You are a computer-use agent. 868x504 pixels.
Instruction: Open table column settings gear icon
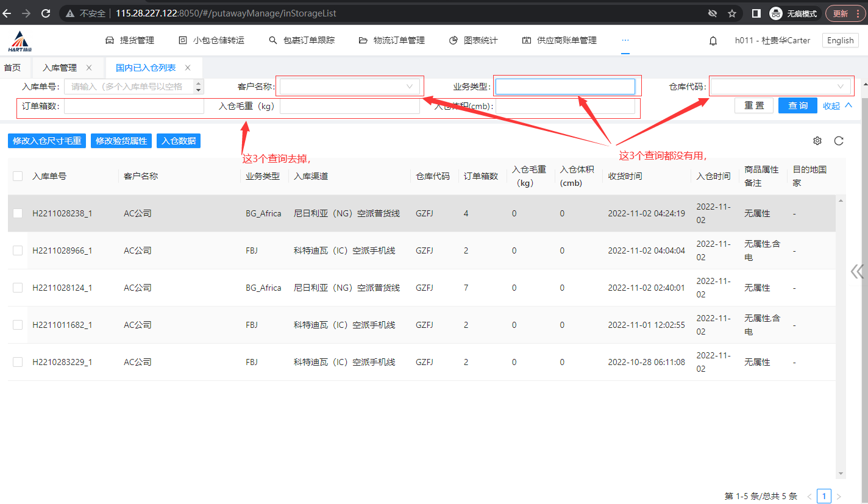817,141
